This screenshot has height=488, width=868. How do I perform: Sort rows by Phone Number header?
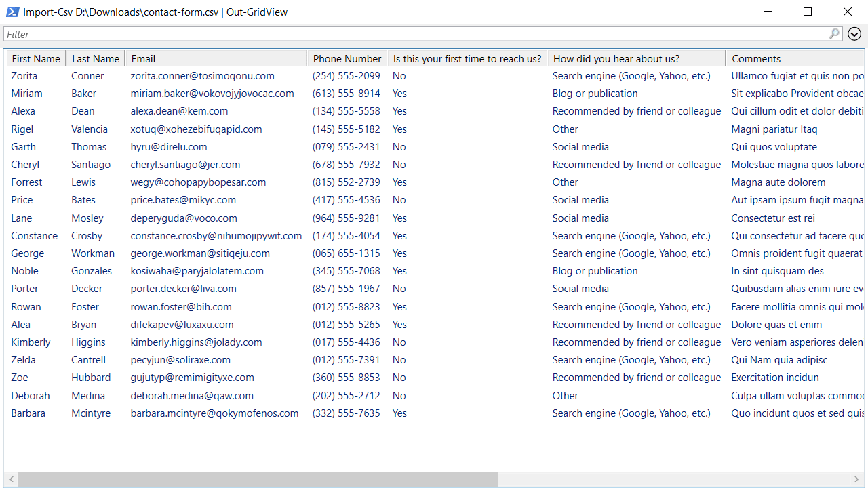347,59
